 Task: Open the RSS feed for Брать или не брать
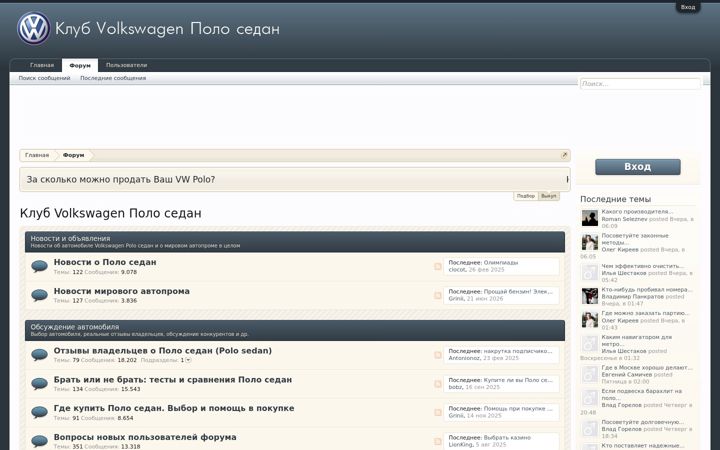438,384
